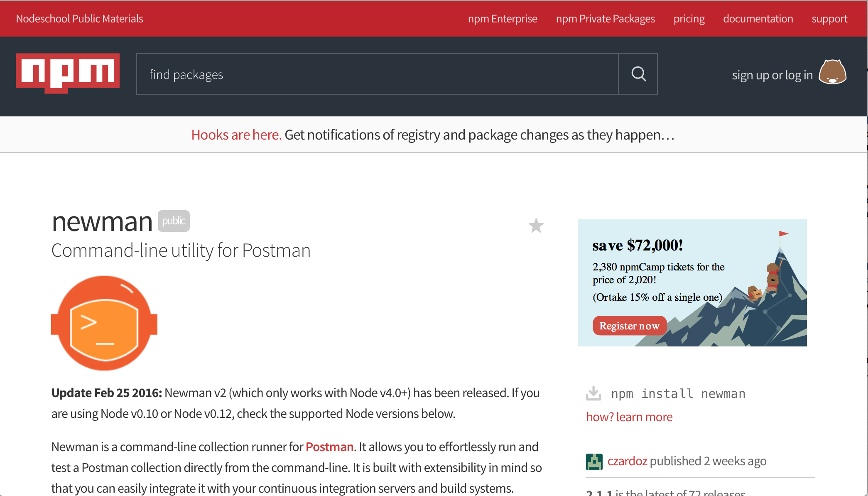Open the 'Hooks are here' announcement link
The height and width of the screenshot is (496, 868).
pyautogui.click(x=236, y=134)
